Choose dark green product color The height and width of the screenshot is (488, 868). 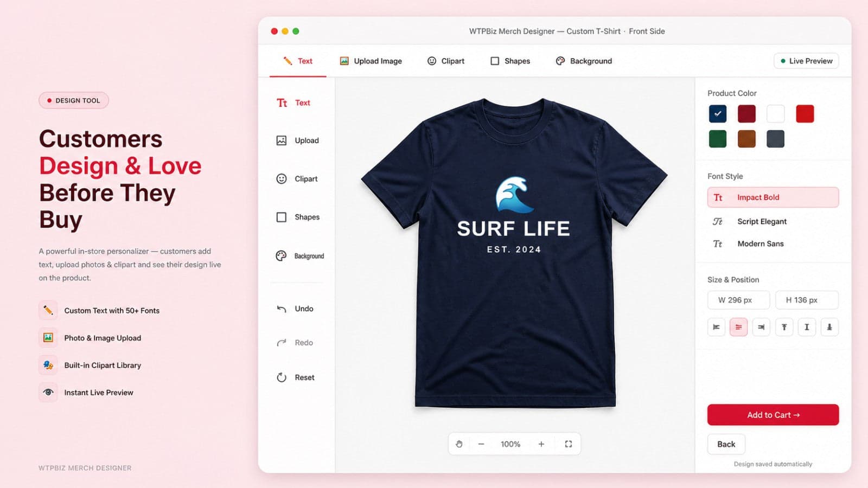pos(718,139)
